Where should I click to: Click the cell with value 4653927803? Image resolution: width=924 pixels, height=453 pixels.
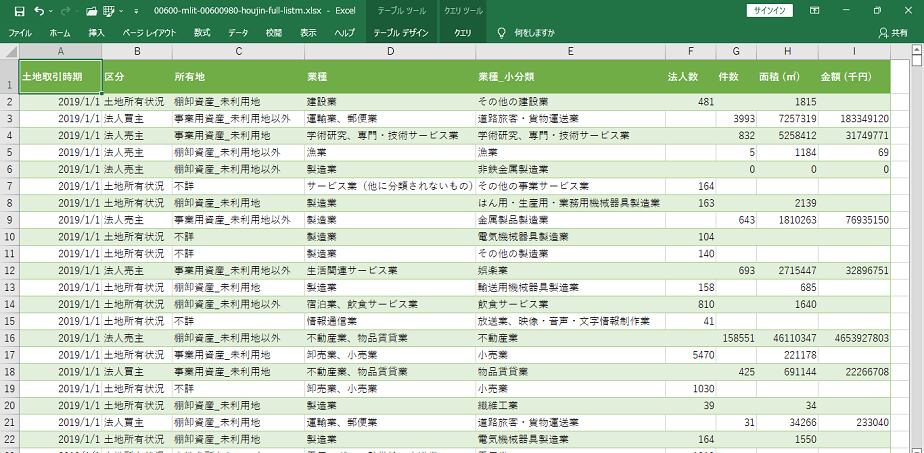tap(854, 339)
